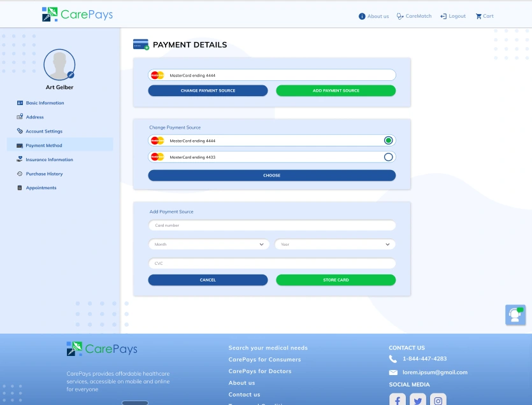Click the Insurance Information icon
This screenshot has width=532, height=405.
pyautogui.click(x=20, y=159)
